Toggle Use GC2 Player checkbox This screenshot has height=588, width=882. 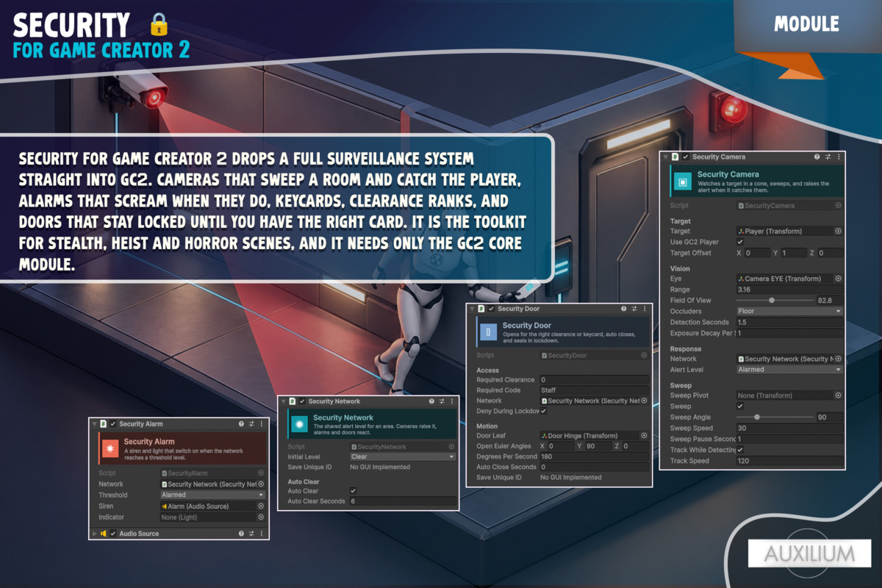point(740,242)
